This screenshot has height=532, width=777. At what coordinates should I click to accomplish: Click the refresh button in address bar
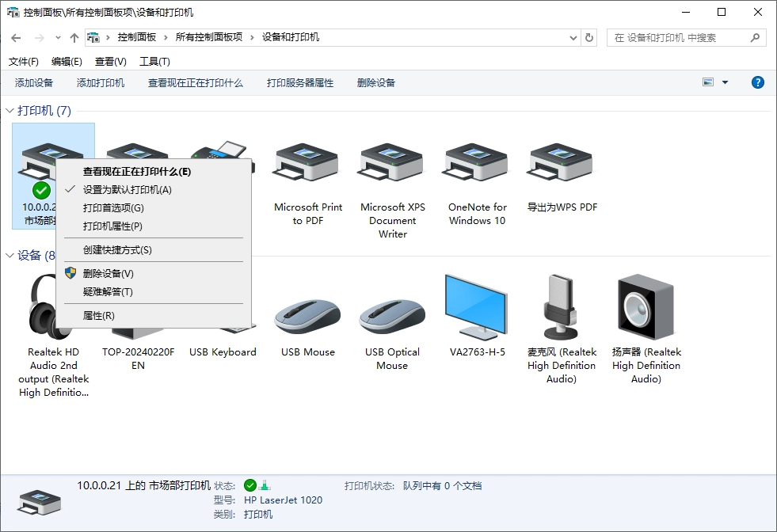[x=589, y=38]
